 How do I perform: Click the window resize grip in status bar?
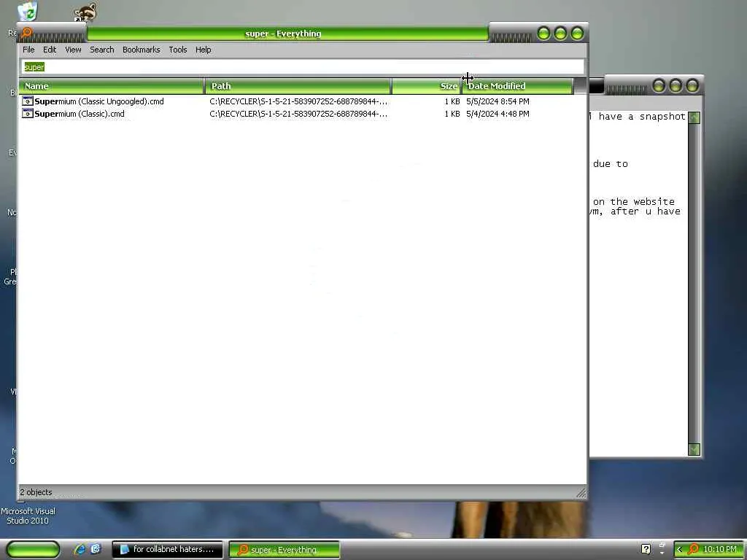tap(581, 493)
